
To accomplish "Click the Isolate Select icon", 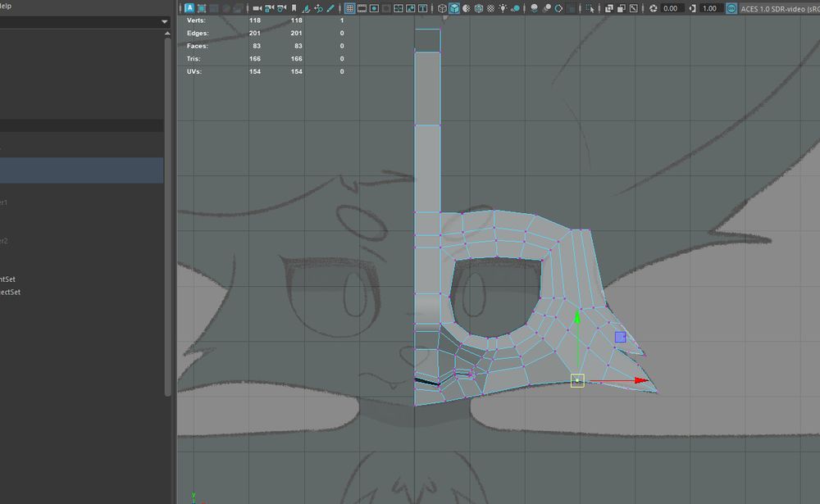I will (x=590, y=8).
